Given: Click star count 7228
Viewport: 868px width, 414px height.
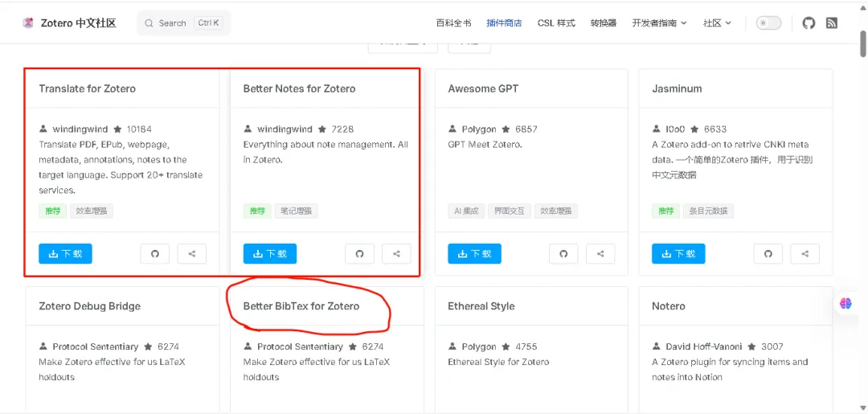Looking at the screenshot, I should point(342,129).
